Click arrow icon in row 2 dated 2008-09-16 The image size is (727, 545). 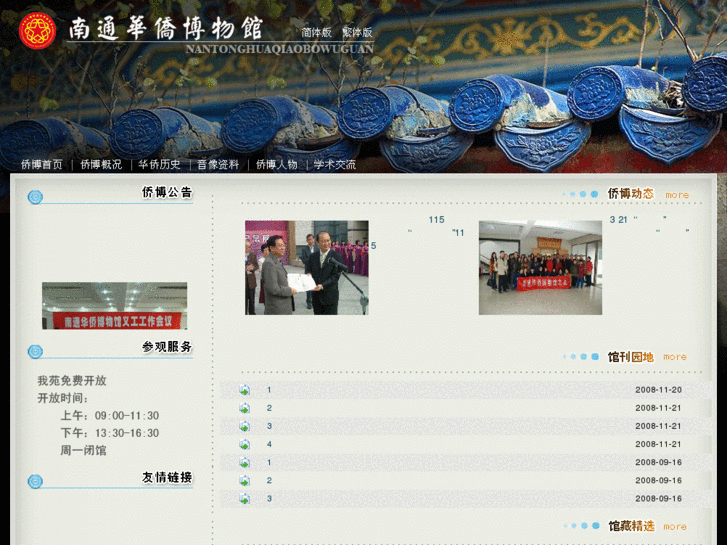[x=244, y=481]
